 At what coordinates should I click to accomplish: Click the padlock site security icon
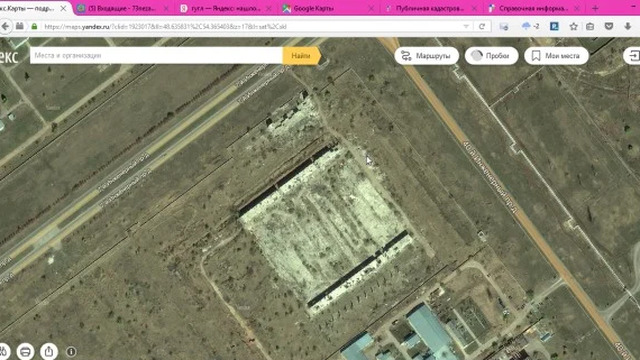[34, 27]
